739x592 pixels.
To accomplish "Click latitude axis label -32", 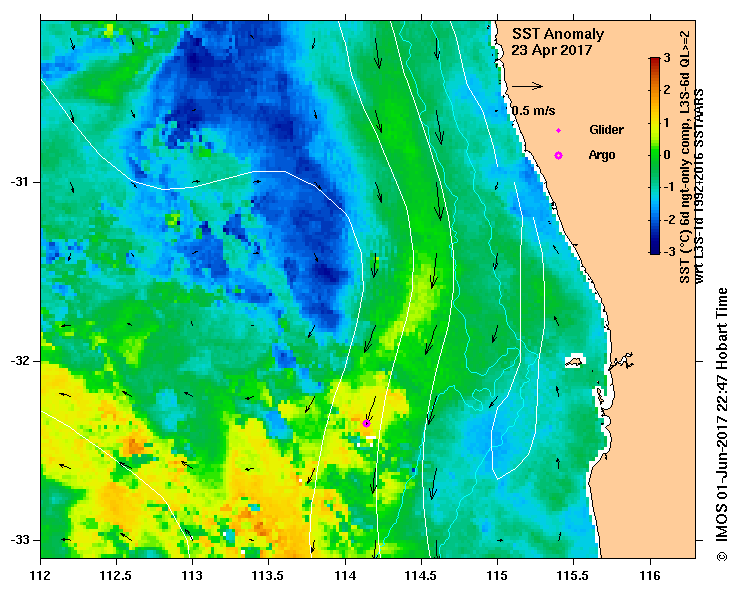I will [19, 361].
